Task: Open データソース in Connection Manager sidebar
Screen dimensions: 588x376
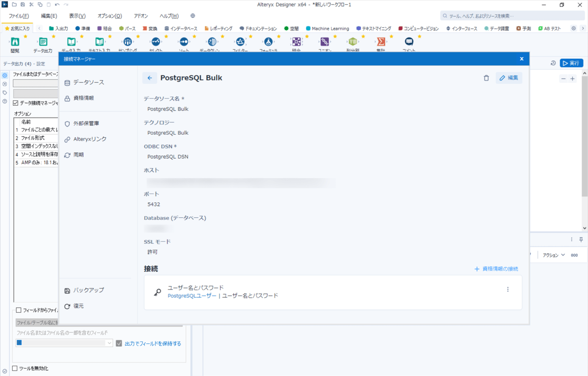Action: click(x=84, y=83)
